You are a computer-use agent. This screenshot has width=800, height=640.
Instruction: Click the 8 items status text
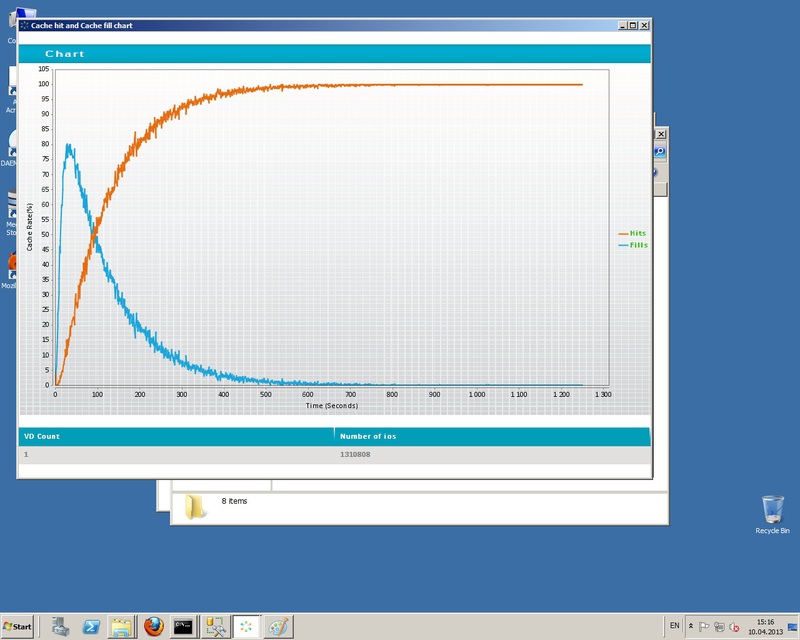click(234, 501)
